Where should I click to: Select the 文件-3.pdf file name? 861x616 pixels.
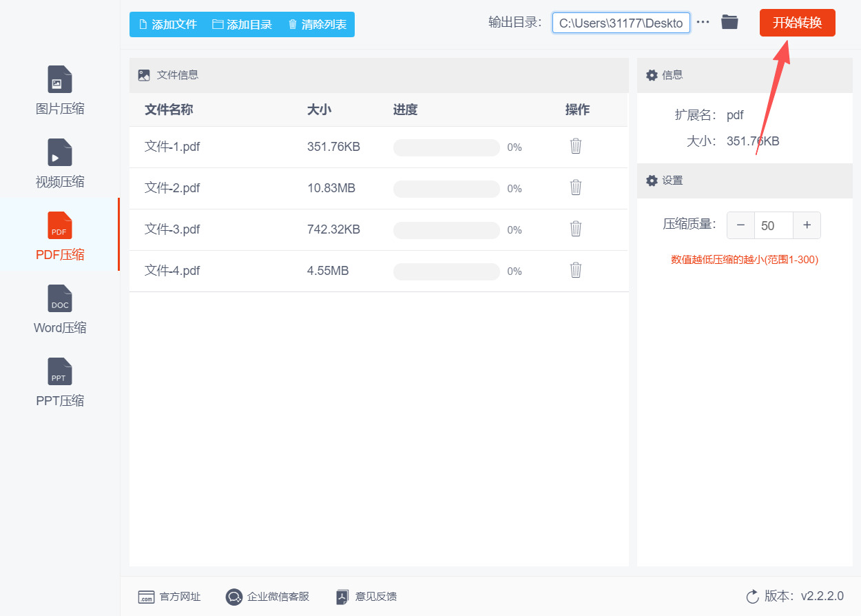coord(172,229)
